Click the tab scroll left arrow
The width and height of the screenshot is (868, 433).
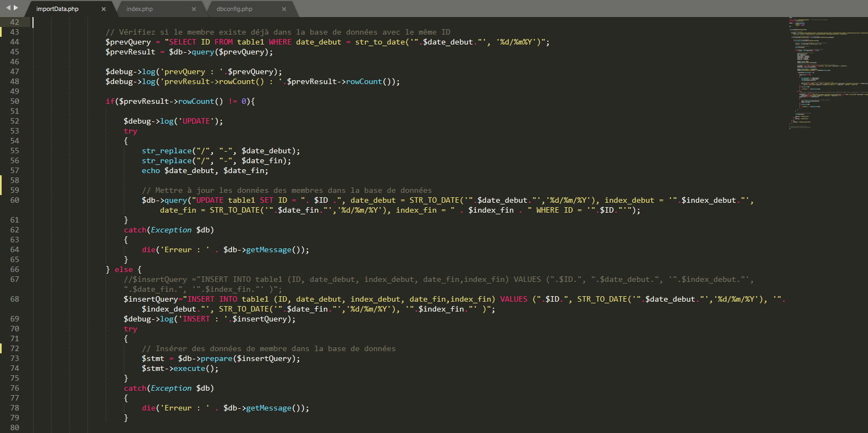point(8,8)
